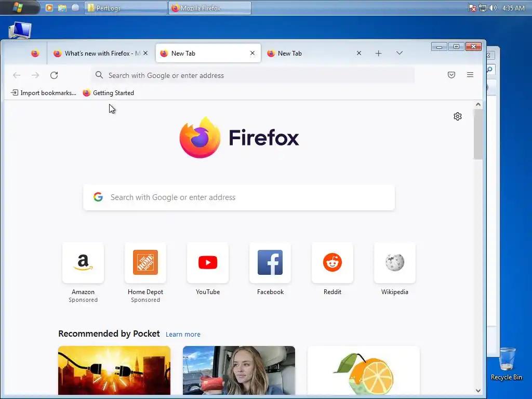Click the Recommended by Pocket heading

click(109, 334)
